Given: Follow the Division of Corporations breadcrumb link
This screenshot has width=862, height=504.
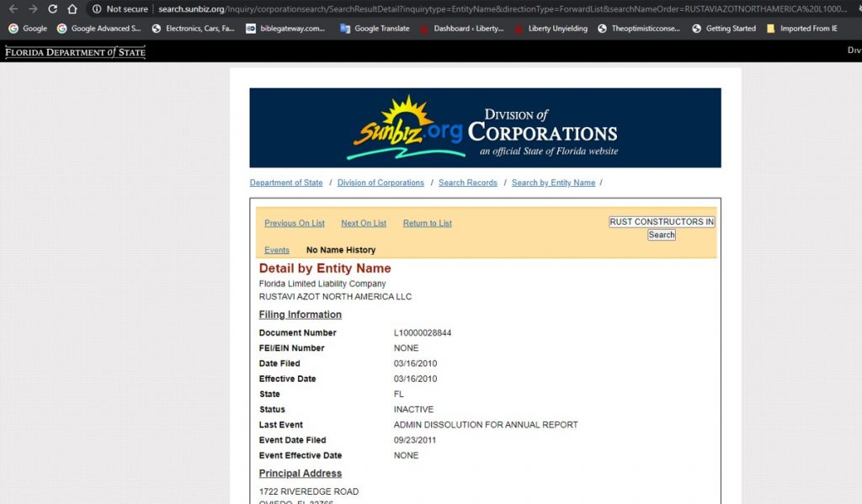Looking at the screenshot, I should tap(380, 183).
